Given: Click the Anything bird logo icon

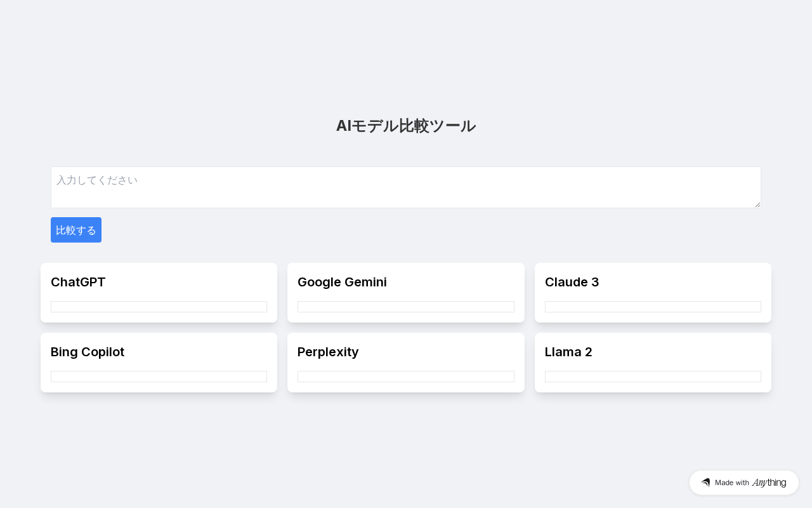Looking at the screenshot, I should point(705,483).
